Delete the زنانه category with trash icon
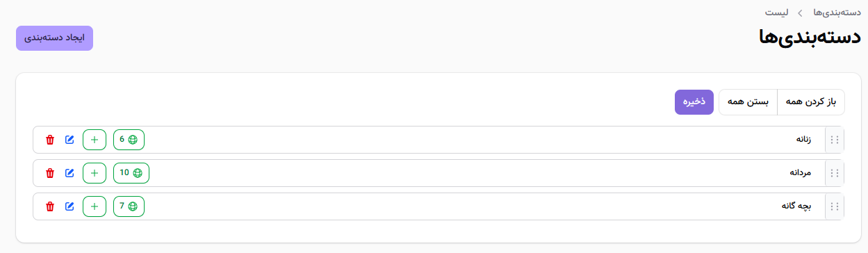The width and height of the screenshot is (868, 253). click(49, 140)
